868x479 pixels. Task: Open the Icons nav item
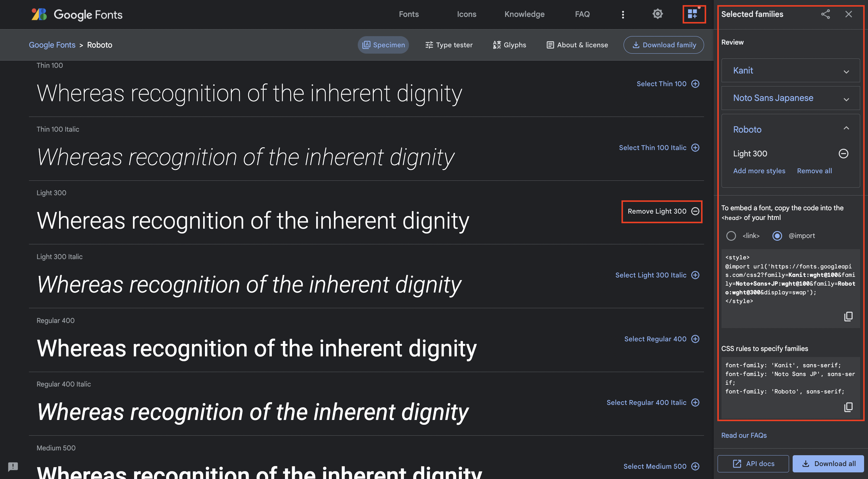pos(466,14)
